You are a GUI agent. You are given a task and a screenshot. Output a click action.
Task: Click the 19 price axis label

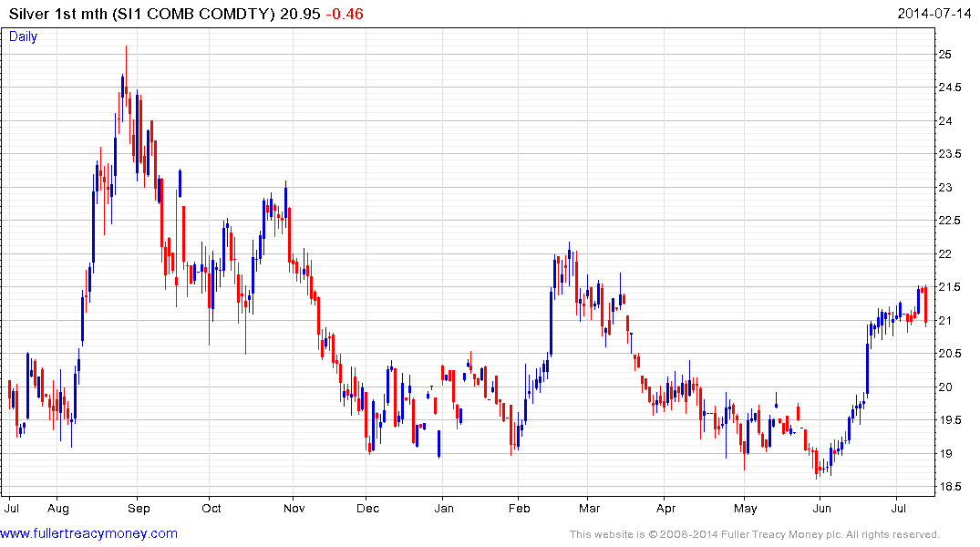pos(945,454)
